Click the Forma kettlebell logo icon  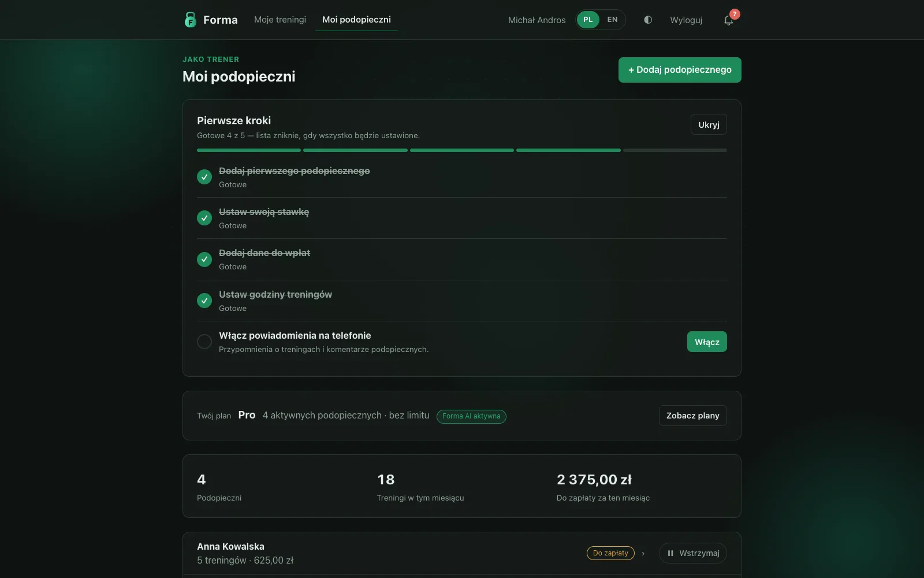pyautogui.click(x=190, y=20)
